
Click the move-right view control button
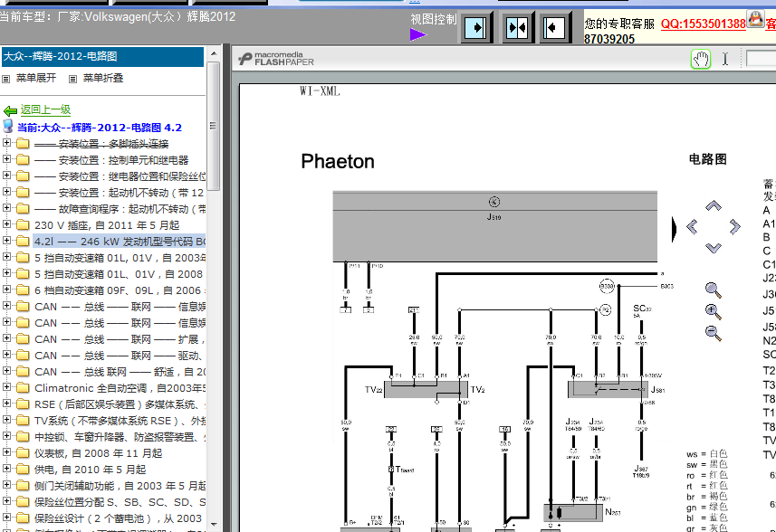476,28
